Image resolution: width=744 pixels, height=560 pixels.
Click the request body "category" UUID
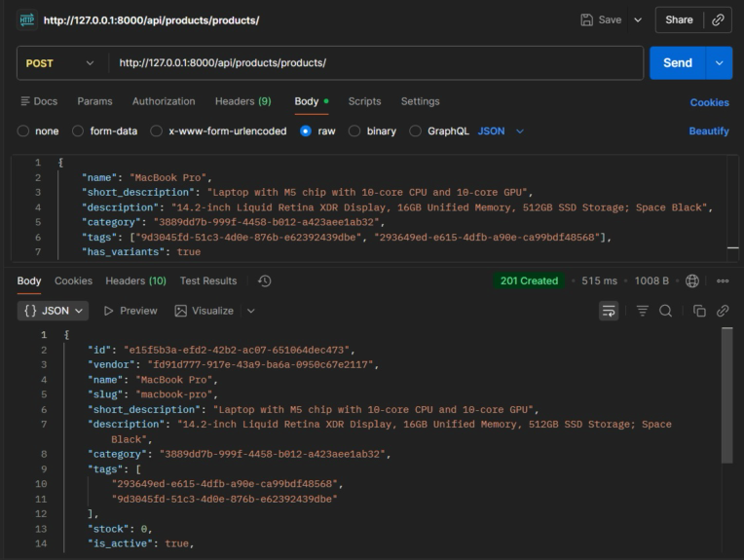tap(266, 222)
